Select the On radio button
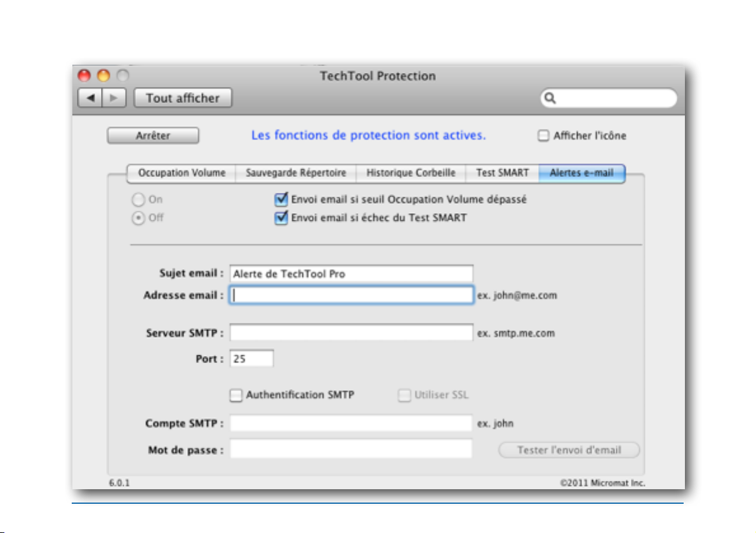Screen dimensions: 756x533 click(138, 199)
